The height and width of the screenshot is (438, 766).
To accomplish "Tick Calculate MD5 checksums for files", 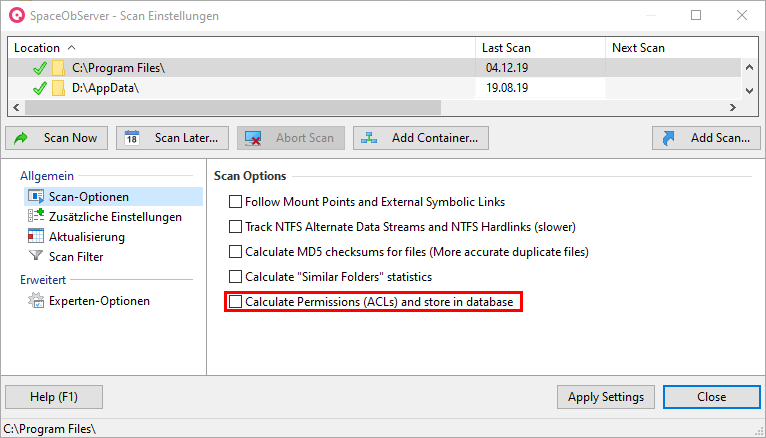I will coord(235,251).
